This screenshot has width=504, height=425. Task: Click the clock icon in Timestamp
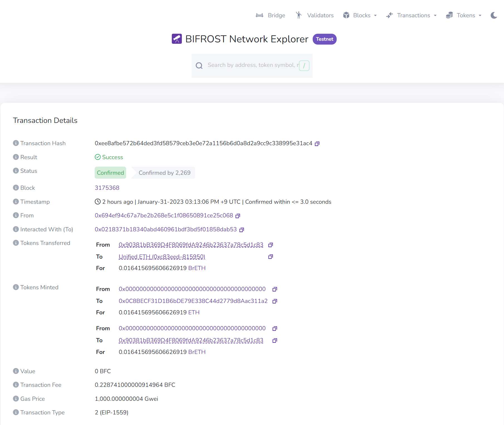point(98,201)
